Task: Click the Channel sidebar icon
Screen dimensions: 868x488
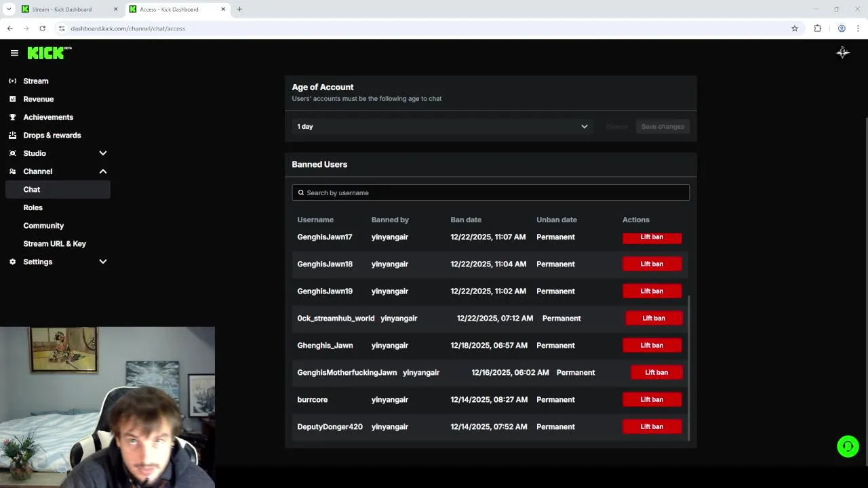Action: 12,171
